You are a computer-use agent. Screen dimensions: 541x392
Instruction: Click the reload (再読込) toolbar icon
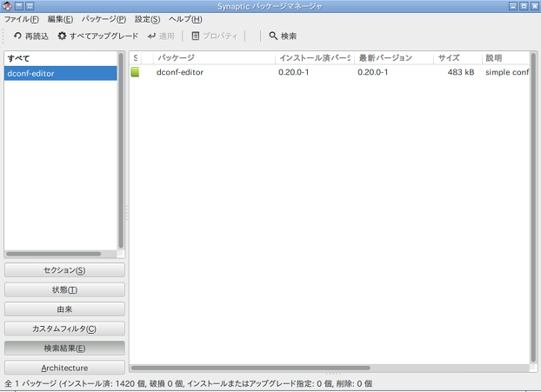17,36
